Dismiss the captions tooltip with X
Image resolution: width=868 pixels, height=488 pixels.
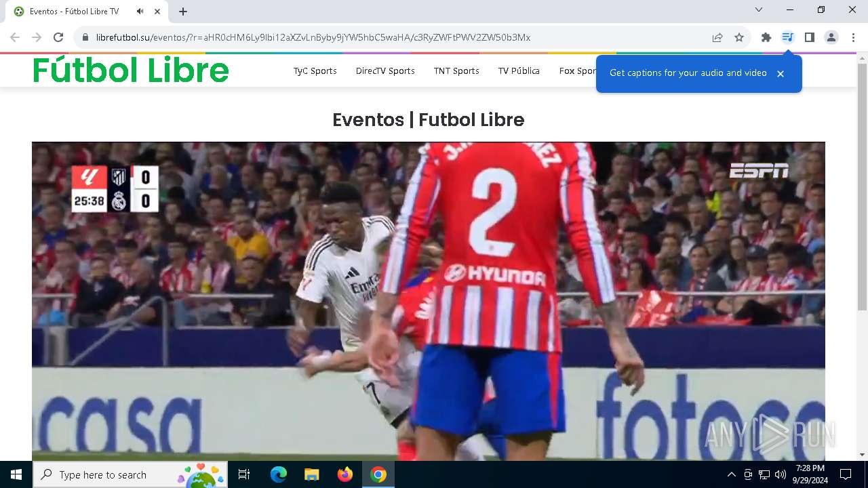coord(781,73)
